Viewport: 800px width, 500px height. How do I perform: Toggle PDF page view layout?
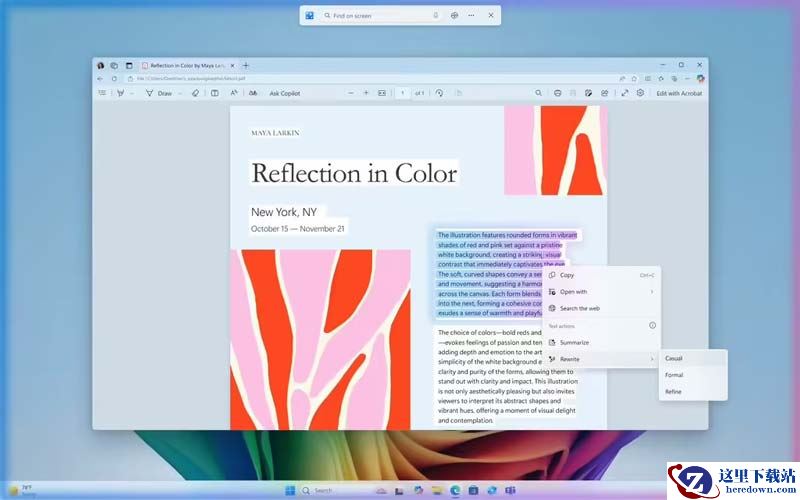215,93
